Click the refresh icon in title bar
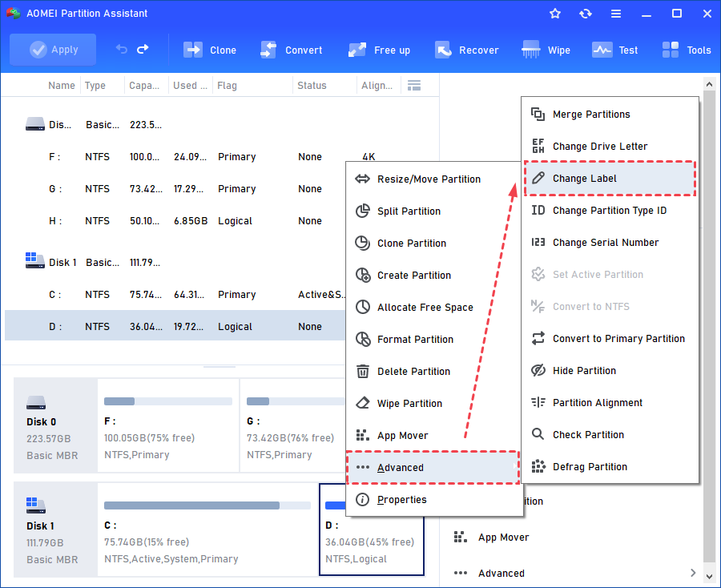Screen dimensions: 721x588 coord(586,14)
